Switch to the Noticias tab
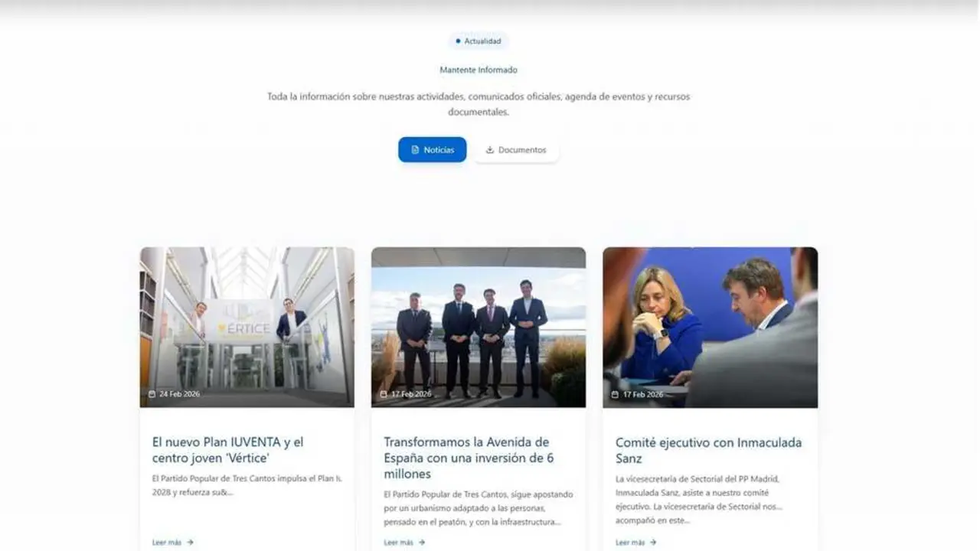980x551 pixels. point(432,150)
